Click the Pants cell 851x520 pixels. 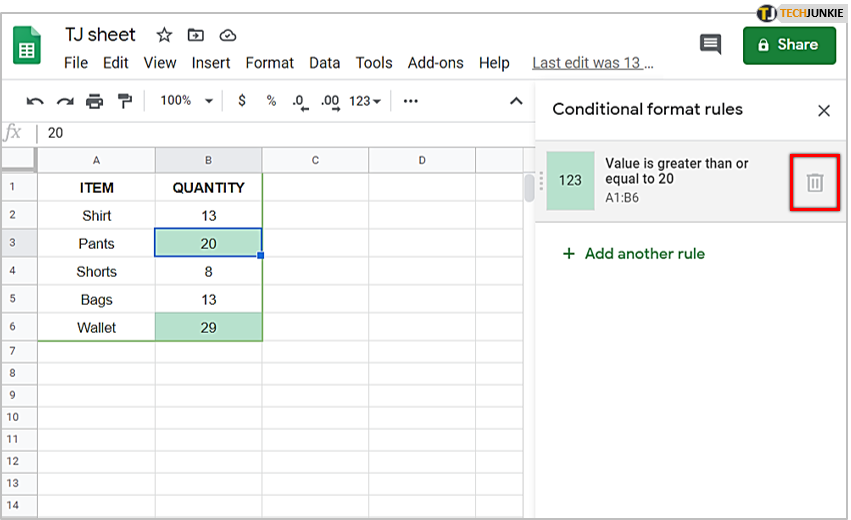(97, 243)
